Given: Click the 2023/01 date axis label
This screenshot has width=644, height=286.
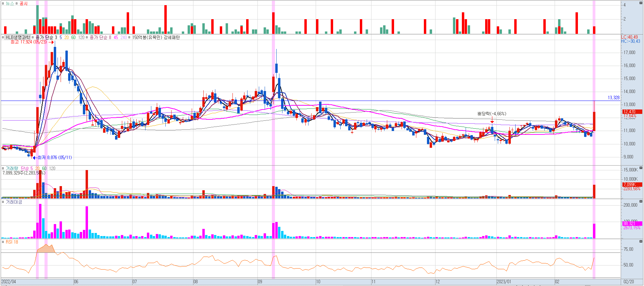Looking at the screenshot, I should (x=504, y=282).
